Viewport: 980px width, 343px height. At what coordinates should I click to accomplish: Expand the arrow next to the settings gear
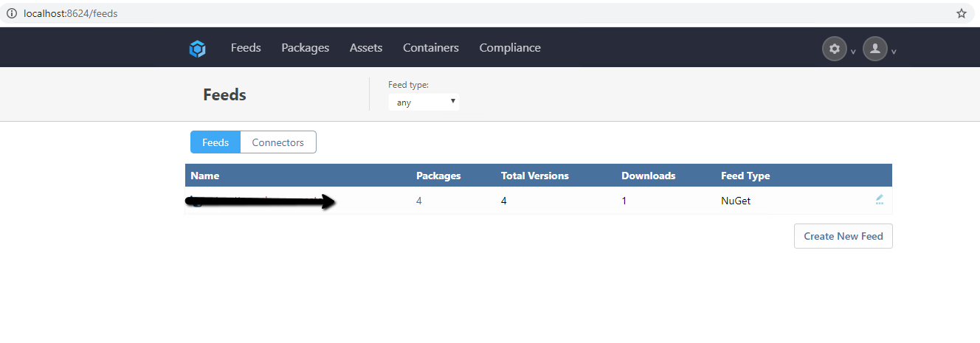pyautogui.click(x=853, y=52)
